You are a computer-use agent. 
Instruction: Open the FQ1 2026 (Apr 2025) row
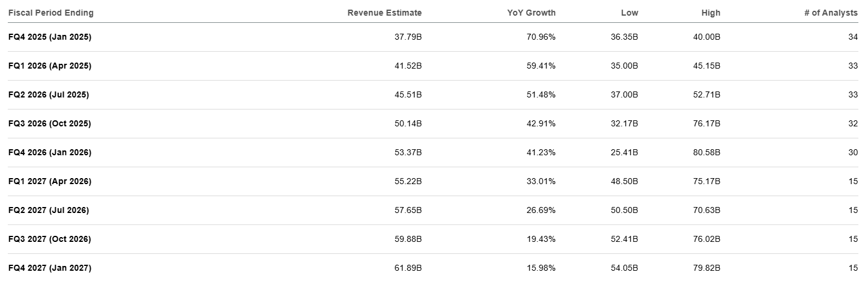(x=50, y=66)
